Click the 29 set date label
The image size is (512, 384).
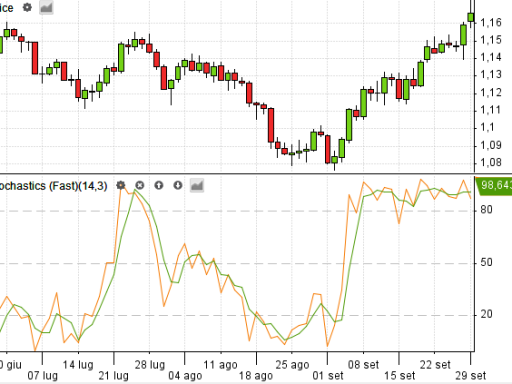click(x=471, y=376)
